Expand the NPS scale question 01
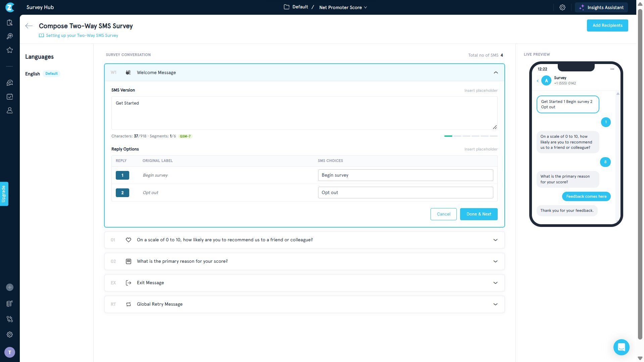The height and width of the screenshot is (362, 644). [x=495, y=240]
